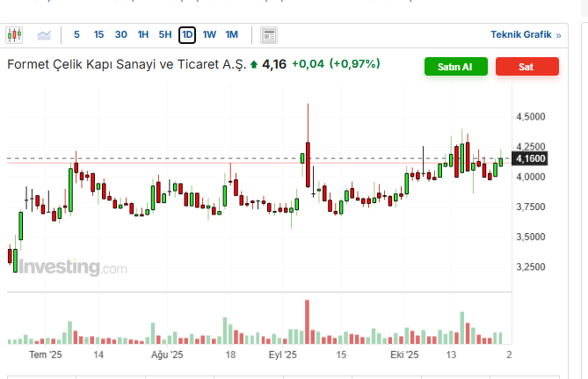Select the candlestick chart type icon
Image resolution: width=588 pixels, height=379 pixels.
pos(14,35)
